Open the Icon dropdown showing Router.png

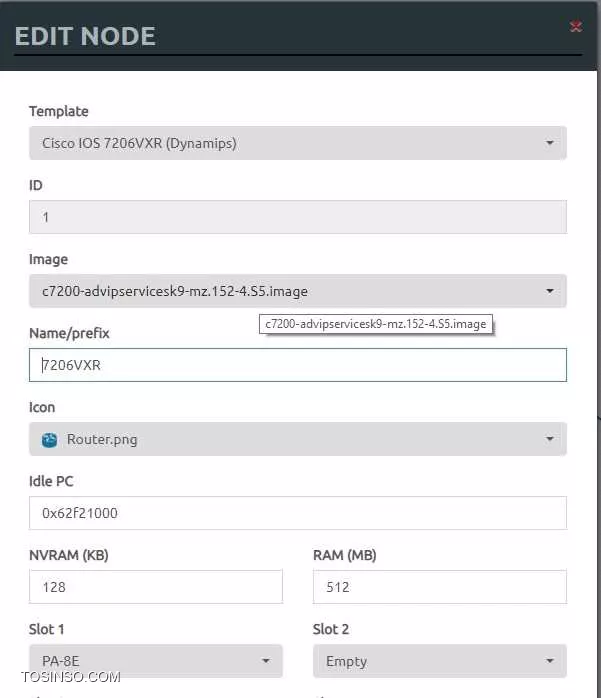click(x=298, y=439)
